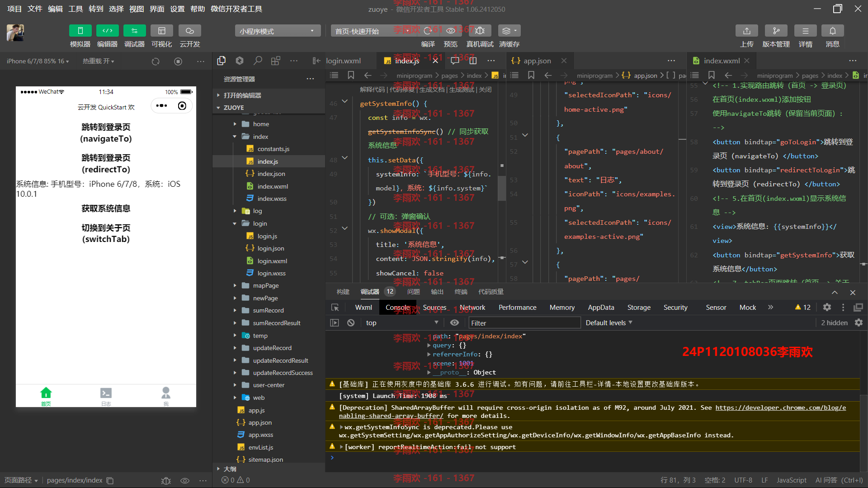Click the bookmark icon in index.js breadcrumb
The width and height of the screenshot is (868, 488).
tap(351, 75)
